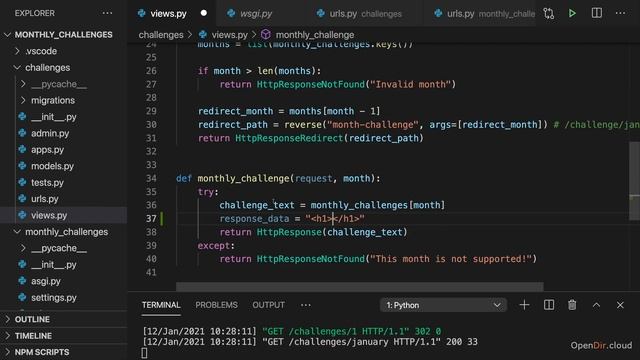Open models.py file
640x360 pixels.
63,166
